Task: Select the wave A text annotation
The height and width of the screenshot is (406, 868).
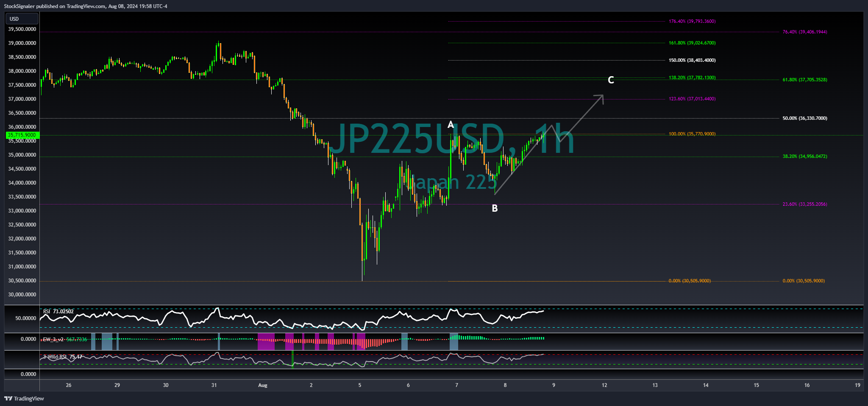Action: (x=451, y=124)
